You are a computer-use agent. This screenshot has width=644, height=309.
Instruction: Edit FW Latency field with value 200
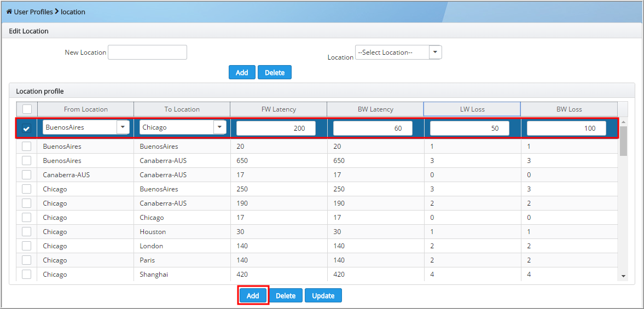click(x=276, y=128)
